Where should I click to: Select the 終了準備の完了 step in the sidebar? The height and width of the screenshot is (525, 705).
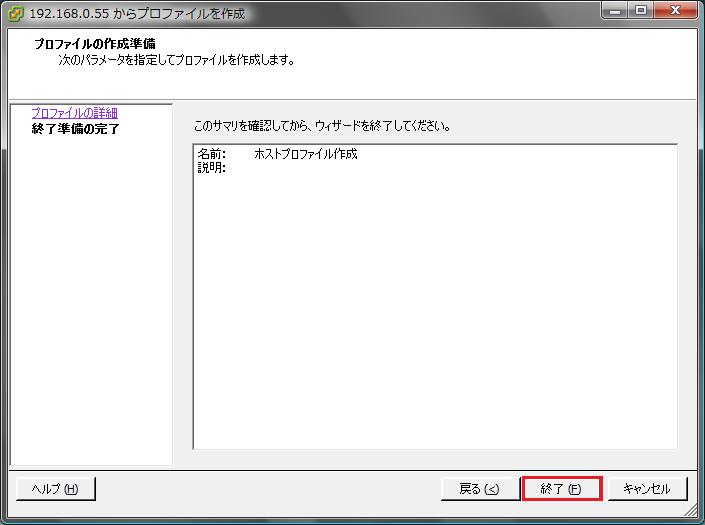(x=76, y=129)
